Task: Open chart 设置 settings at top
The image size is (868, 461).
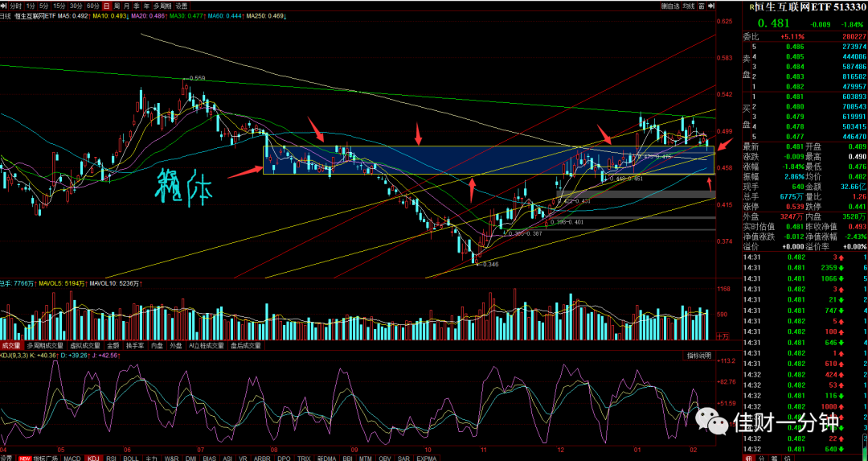Action: [x=182, y=6]
